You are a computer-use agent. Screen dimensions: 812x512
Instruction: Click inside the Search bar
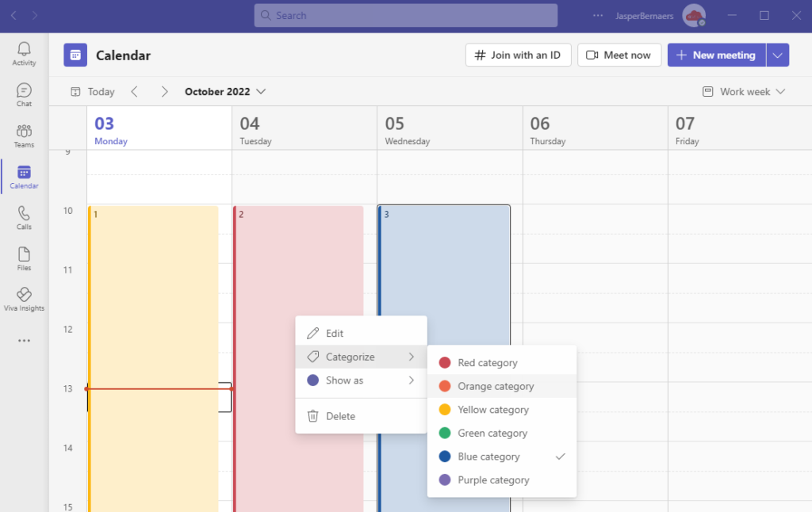405,15
